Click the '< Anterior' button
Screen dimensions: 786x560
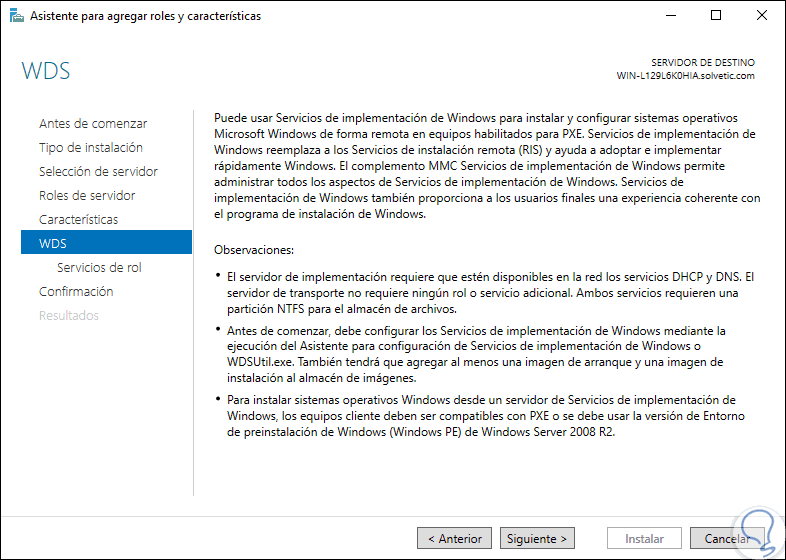point(454,538)
